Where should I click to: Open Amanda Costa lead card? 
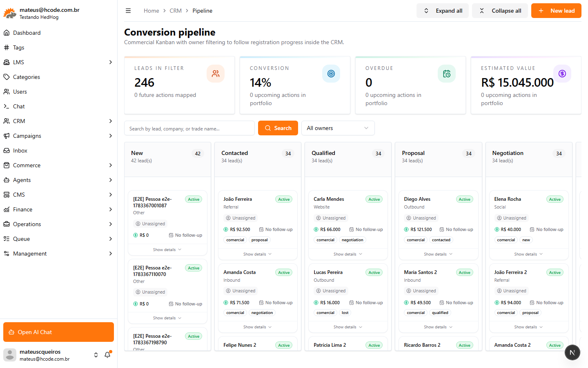coord(258,298)
